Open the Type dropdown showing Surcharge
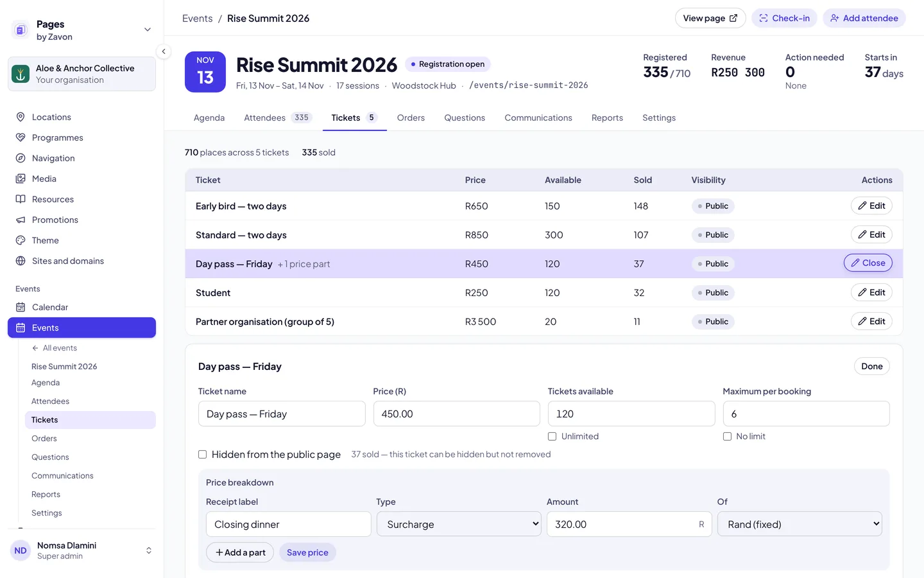This screenshot has height=578, width=924. [459, 524]
